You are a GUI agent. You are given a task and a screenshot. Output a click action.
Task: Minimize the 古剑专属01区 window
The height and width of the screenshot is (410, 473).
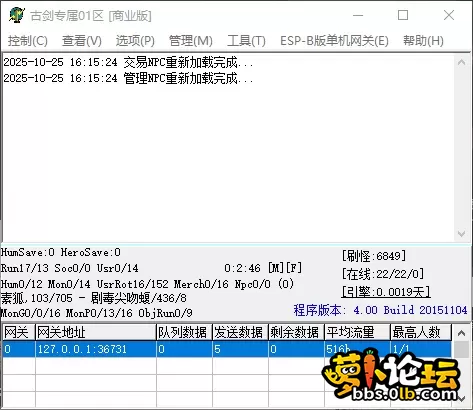coord(358,15)
